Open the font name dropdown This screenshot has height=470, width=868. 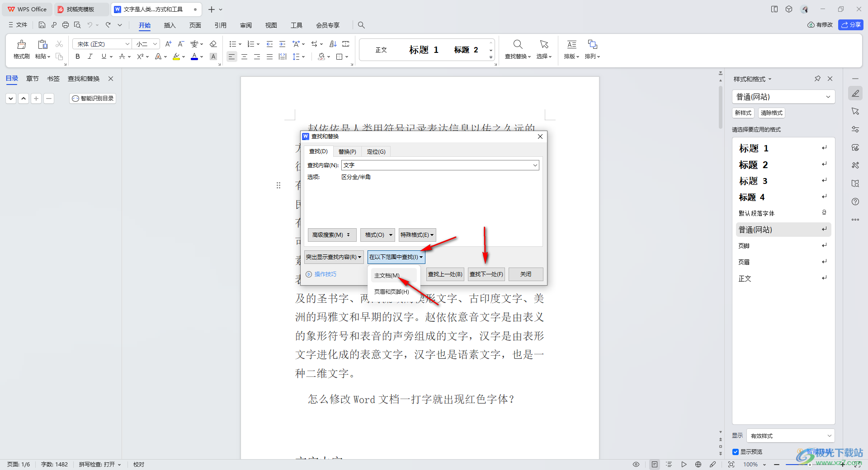pos(127,44)
